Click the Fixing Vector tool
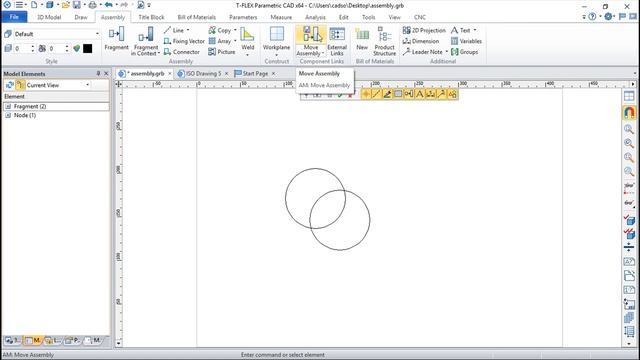 pos(184,41)
